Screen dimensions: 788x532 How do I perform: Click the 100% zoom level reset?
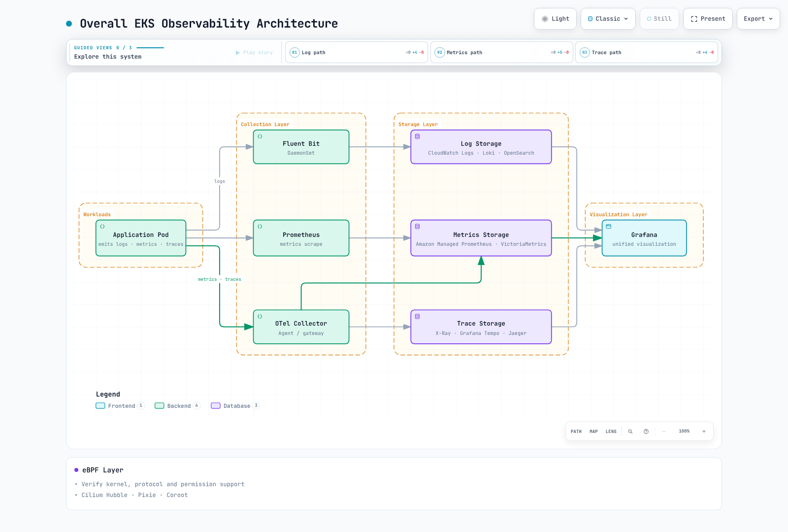[684, 432]
